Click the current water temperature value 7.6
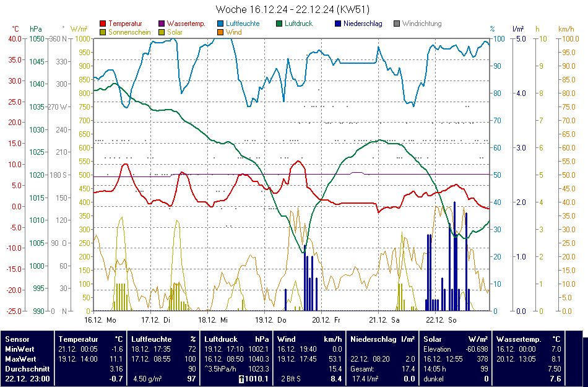 click(555, 379)
